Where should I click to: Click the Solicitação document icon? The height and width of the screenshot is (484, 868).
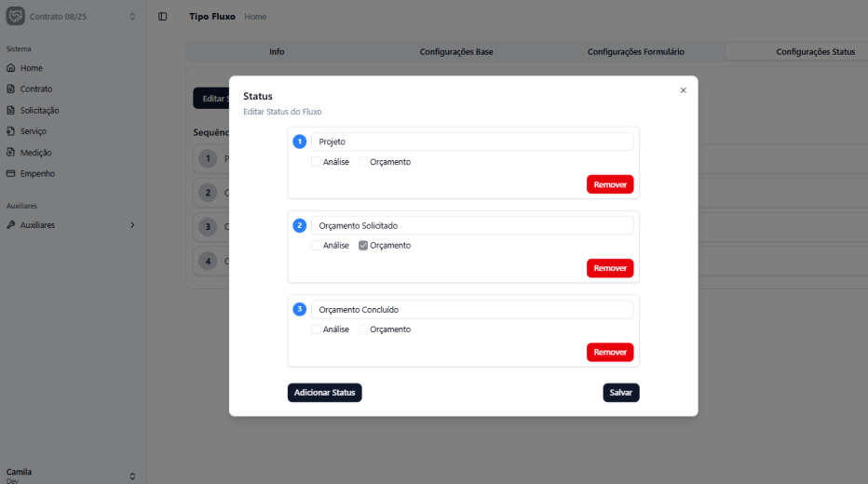tap(10, 110)
